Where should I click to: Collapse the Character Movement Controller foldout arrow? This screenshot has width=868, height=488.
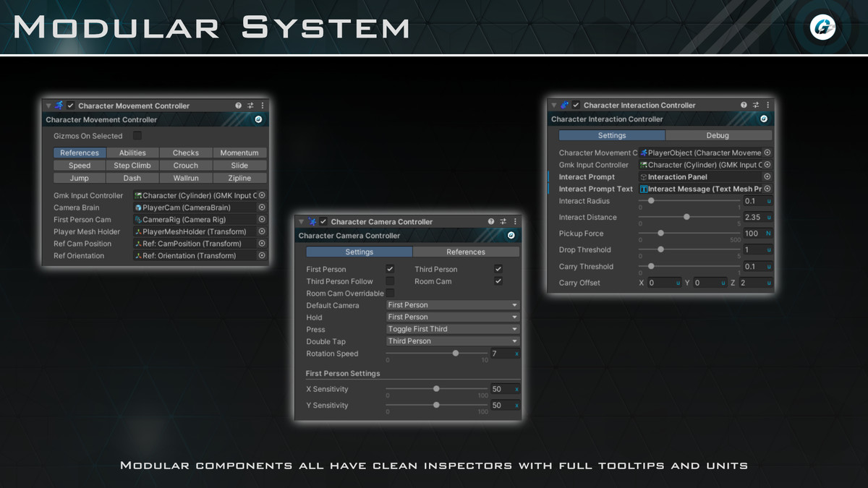tap(48, 106)
